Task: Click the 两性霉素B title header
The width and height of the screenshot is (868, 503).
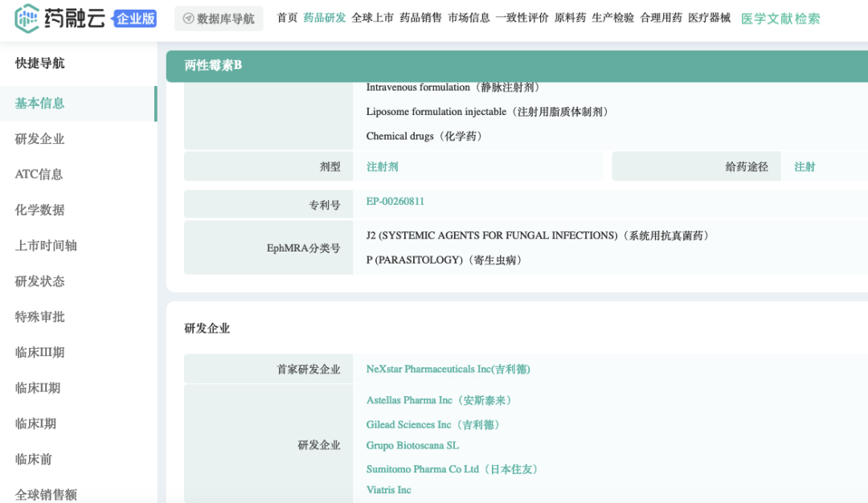Action: click(x=213, y=65)
